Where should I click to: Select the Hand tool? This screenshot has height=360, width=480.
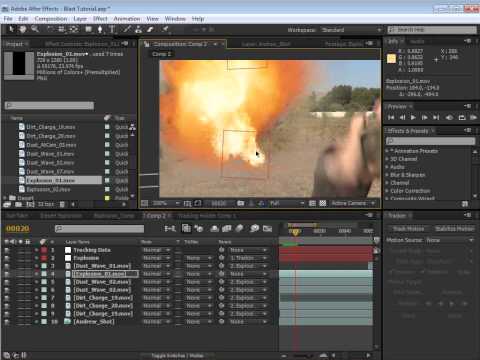pos(23,29)
